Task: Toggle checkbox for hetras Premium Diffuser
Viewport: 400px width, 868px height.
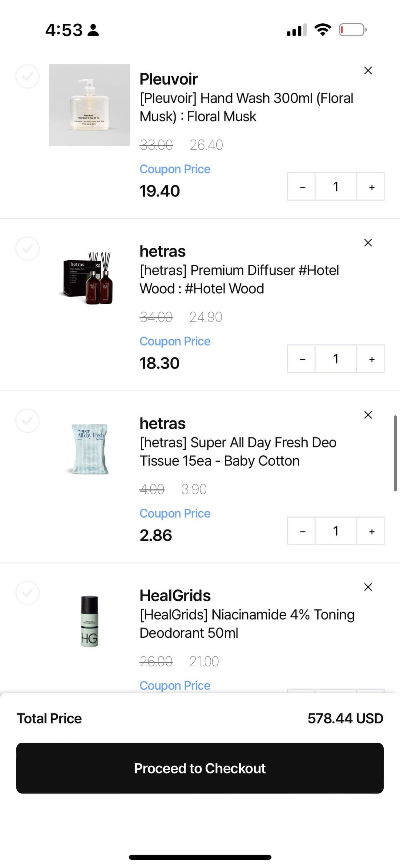Action: (x=27, y=248)
